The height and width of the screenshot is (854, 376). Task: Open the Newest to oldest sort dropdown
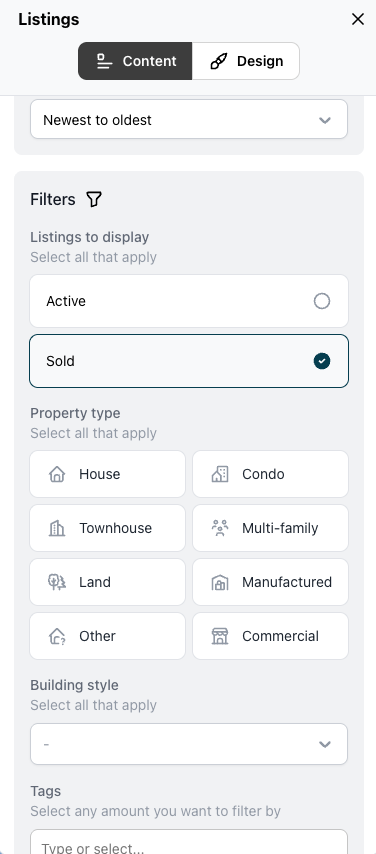[189, 119]
